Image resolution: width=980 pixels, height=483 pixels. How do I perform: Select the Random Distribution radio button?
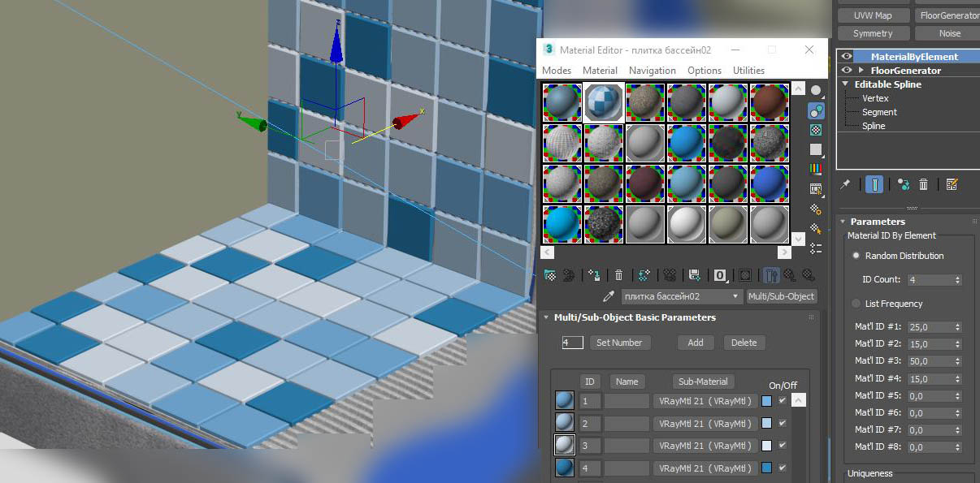[856, 255]
